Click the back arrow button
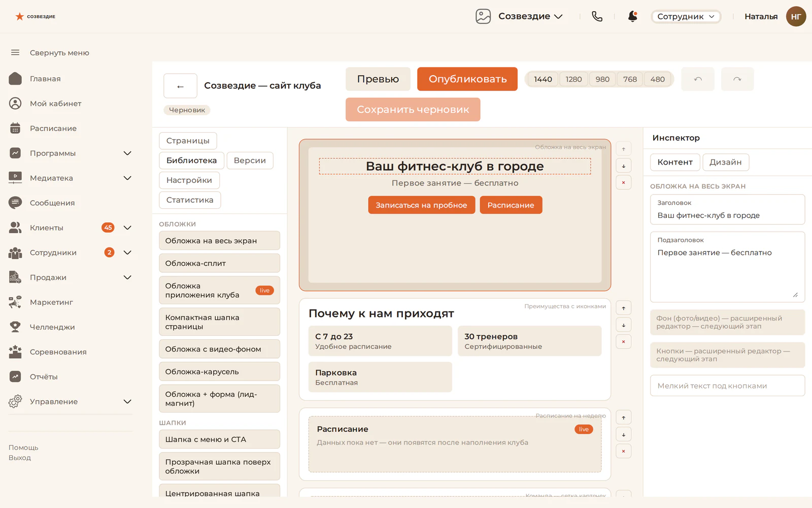The height and width of the screenshot is (508, 812). point(180,86)
